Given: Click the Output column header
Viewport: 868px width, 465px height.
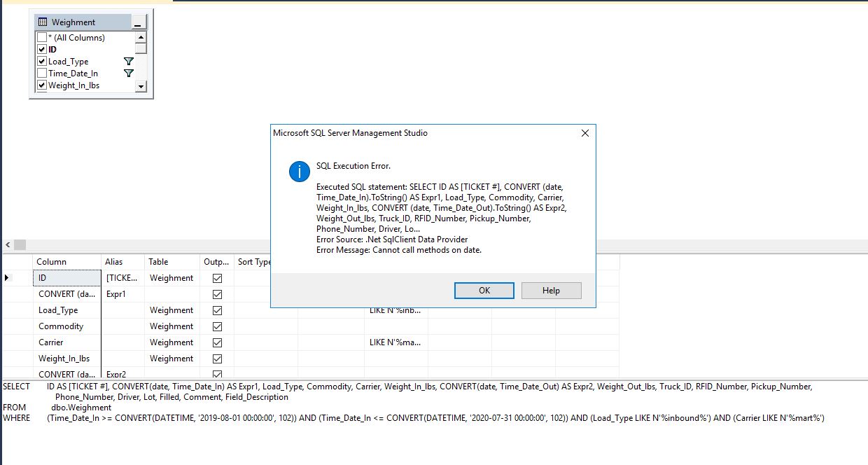Looking at the screenshot, I should coord(217,262).
